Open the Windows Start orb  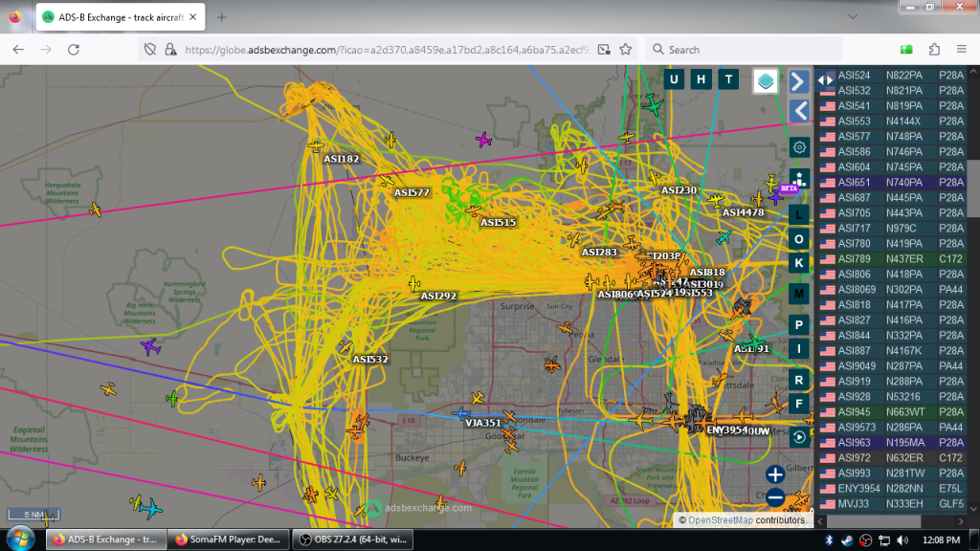(20, 539)
